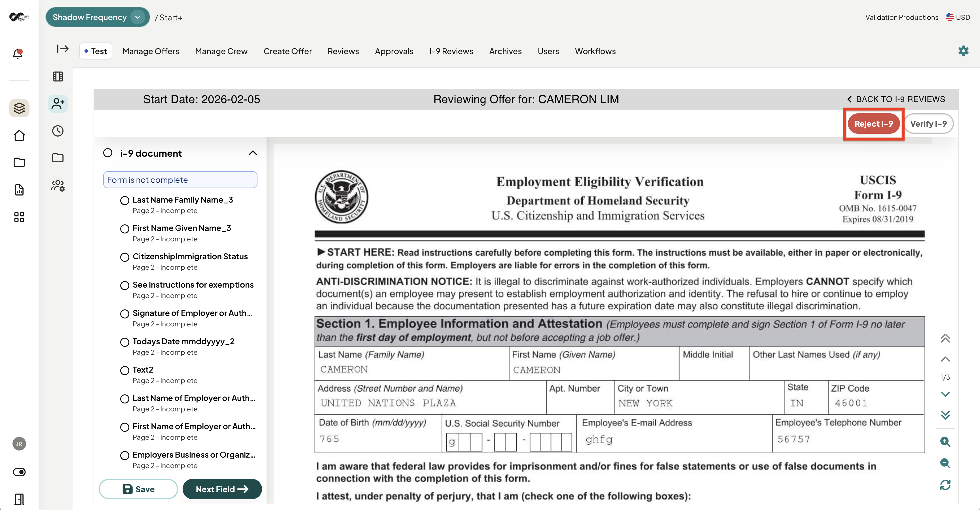980x510 pixels.
Task: Select Signature of Employer radio
Action: click(x=124, y=314)
